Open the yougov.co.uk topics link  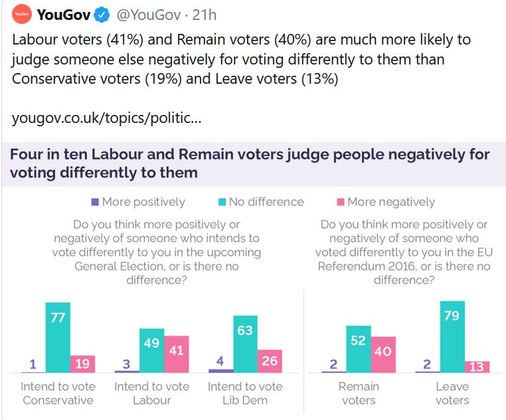click(107, 119)
